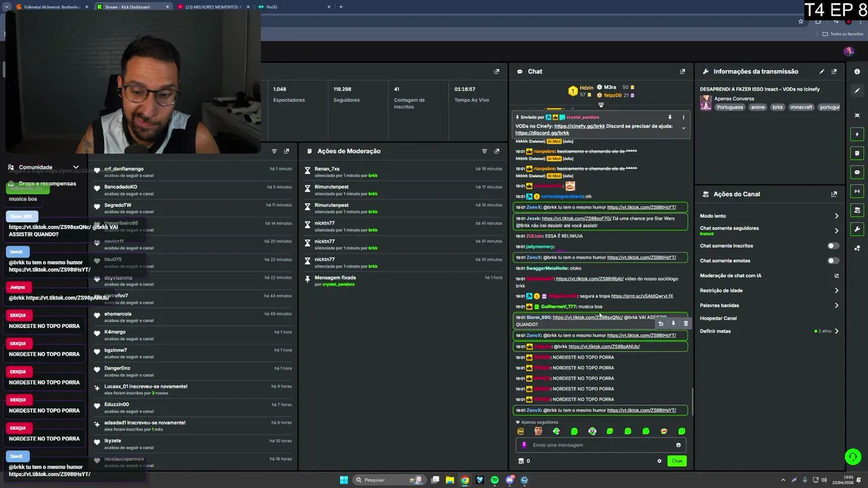Switch to MELHORES MOMENTOS browser tab
Image resolution: width=868 pixels, height=488 pixels.
pos(212,7)
